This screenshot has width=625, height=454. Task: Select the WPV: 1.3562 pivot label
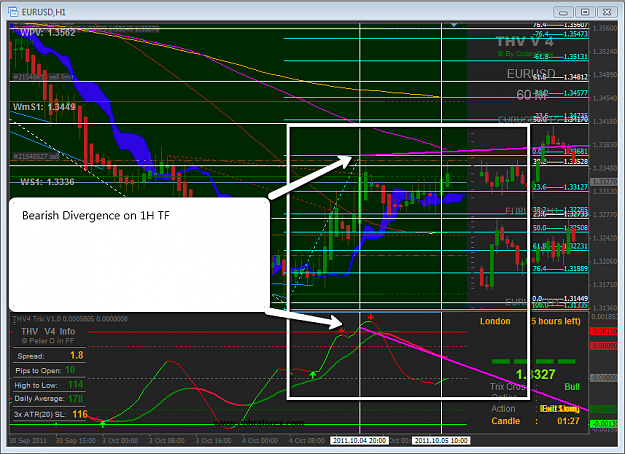tap(47, 33)
